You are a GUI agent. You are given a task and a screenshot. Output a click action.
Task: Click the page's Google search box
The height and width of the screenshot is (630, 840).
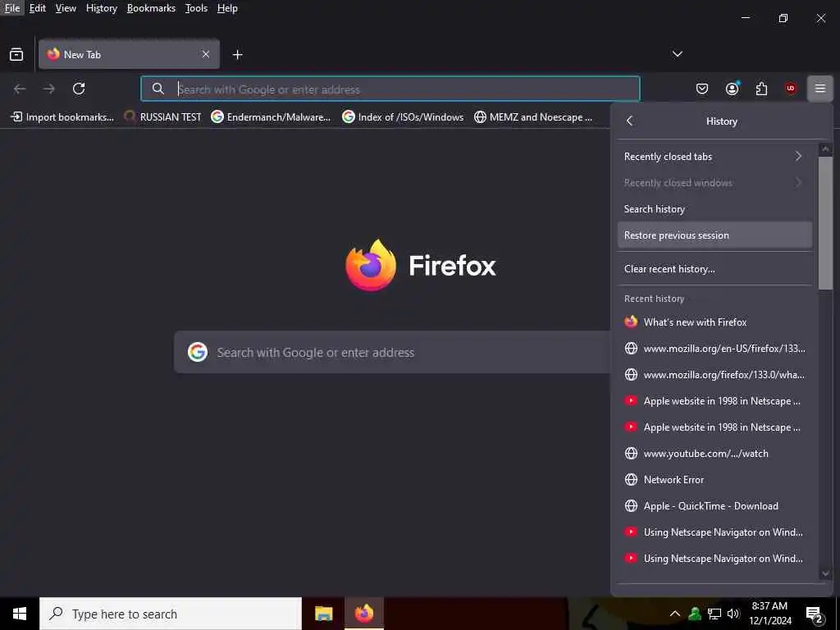pyautogui.click(x=392, y=352)
